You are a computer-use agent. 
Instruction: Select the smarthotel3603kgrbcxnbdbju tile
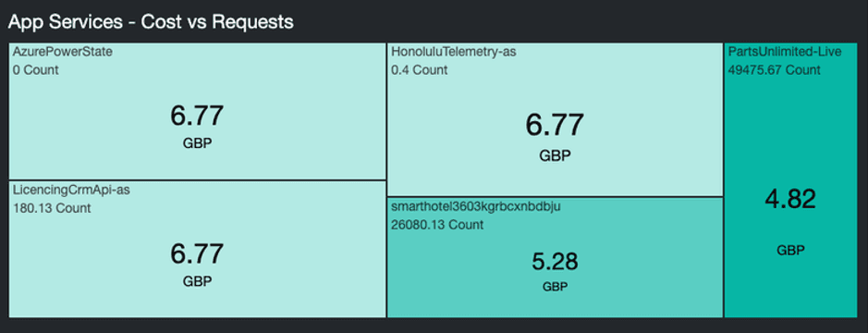coord(556,257)
